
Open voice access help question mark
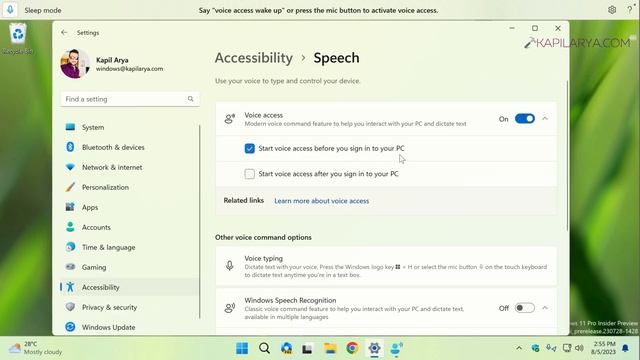point(629,10)
